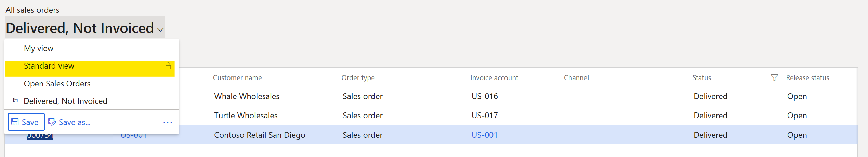This screenshot has width=868, height=157.
Task: Click the Contoso Retail San Diego cell
Action: point(260,135)
